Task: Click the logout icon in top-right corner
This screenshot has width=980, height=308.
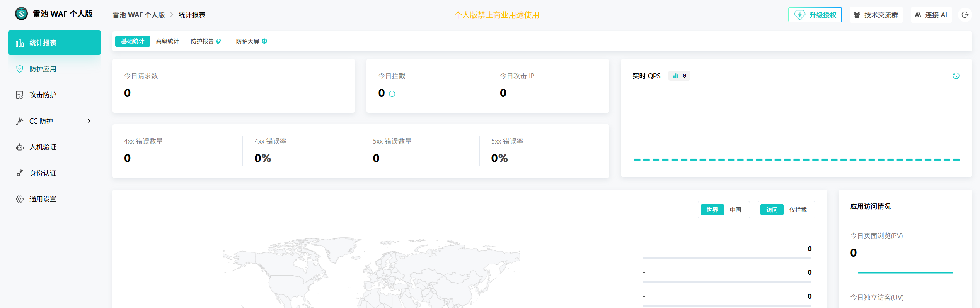Action: 965,15
